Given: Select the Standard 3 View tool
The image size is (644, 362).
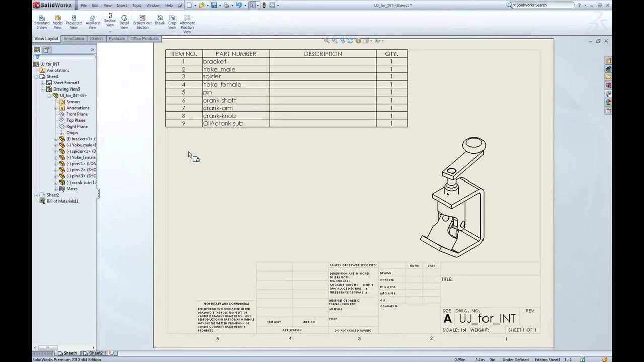Looking at the screenshot, I should (42, 22).
